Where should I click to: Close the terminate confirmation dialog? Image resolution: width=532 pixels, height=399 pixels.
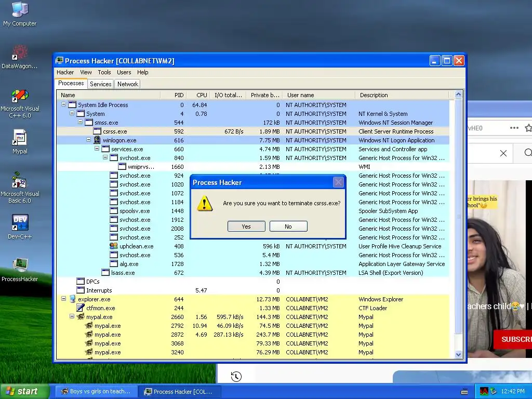pyautogui.click(x=338, y=182)
